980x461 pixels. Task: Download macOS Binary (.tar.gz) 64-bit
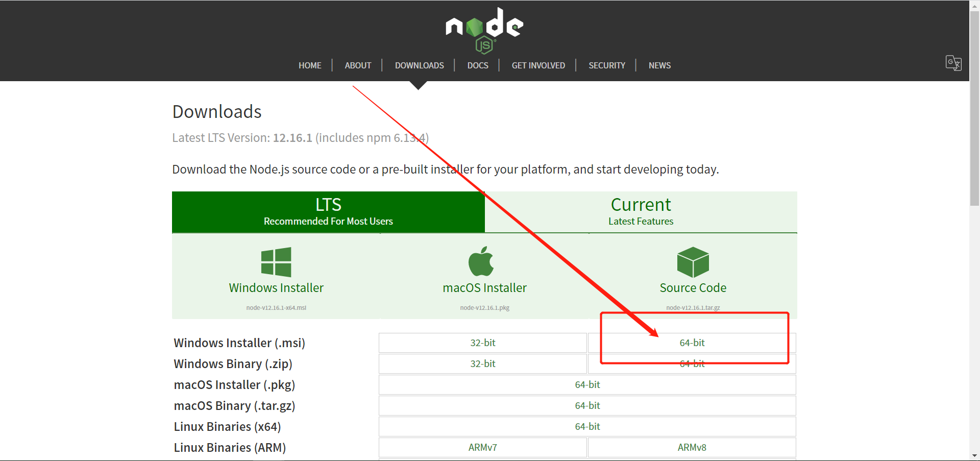(x=587, y=405)
